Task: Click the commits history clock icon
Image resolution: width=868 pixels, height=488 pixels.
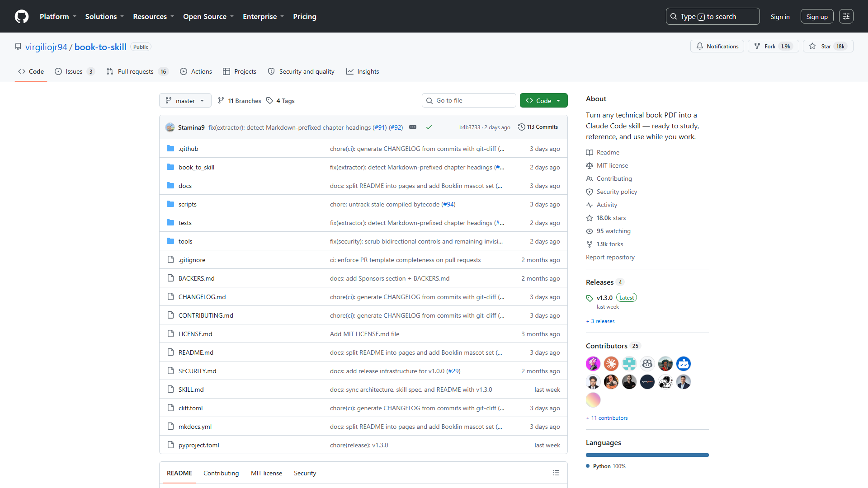Action: (x=522, y=127)
